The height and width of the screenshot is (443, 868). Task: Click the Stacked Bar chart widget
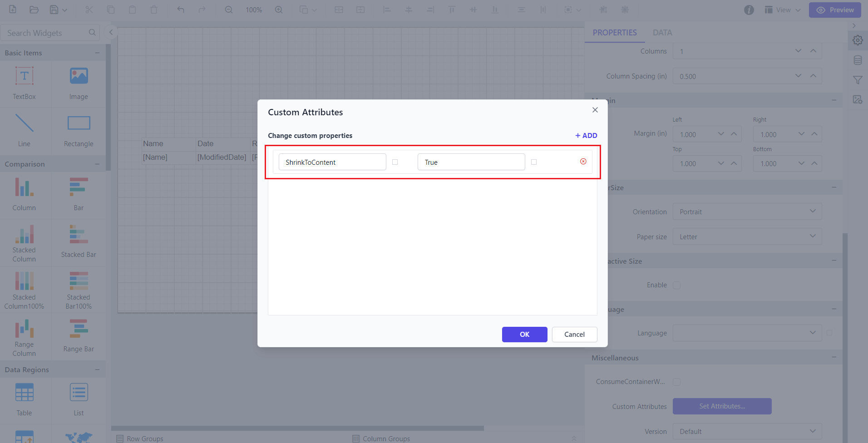[79, 241]
